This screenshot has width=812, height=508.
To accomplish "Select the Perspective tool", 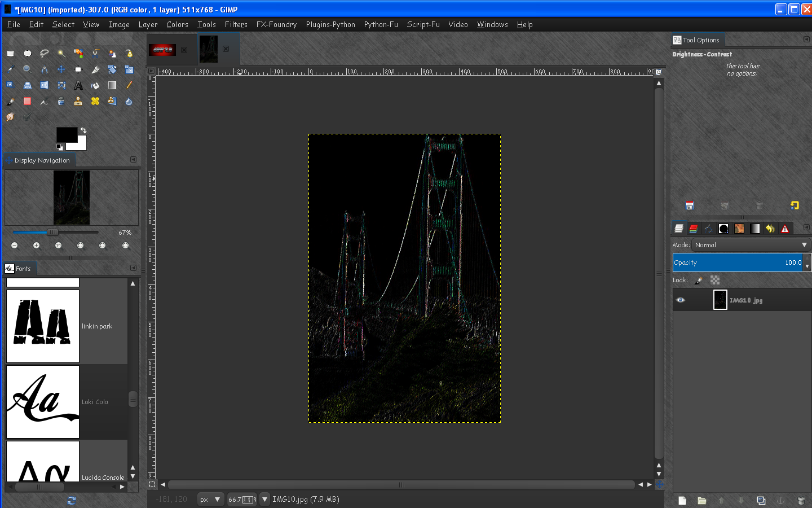I will 27,85.
